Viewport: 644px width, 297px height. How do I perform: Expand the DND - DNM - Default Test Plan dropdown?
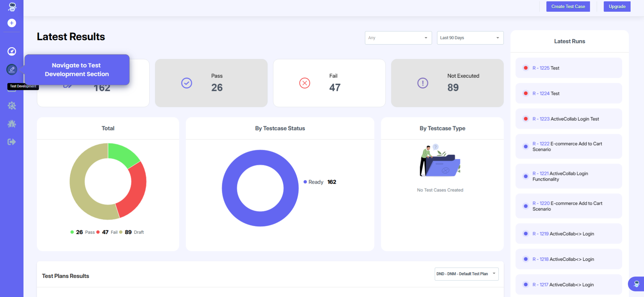coord(466,274)
